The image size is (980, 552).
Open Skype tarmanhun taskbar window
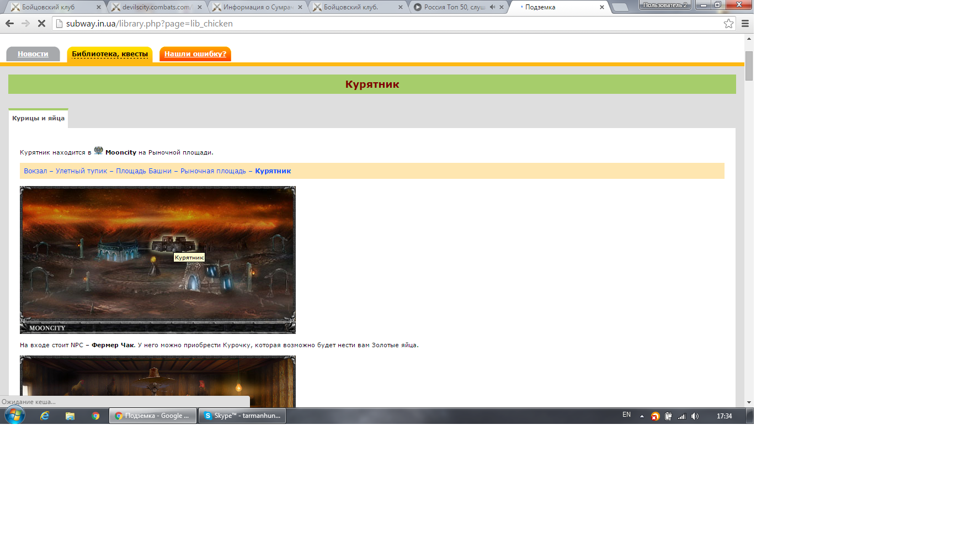pyautogui.click(x=242, y=416)
